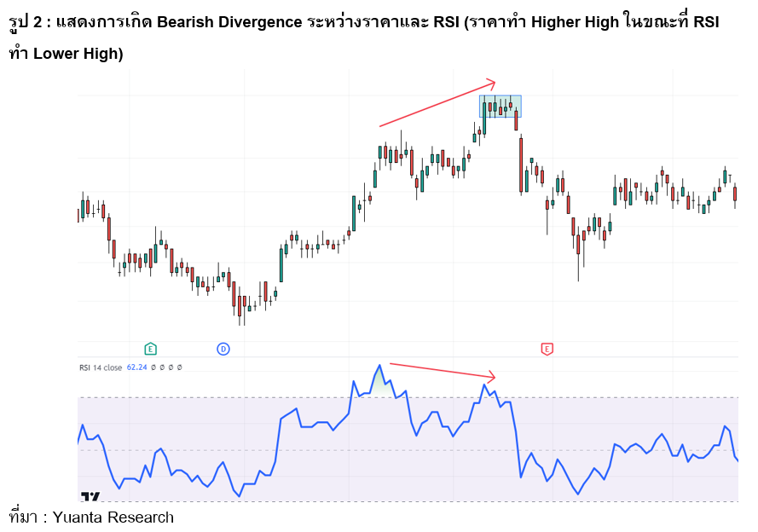Open the RSI indicator settings gear icon
Image resolution: width=758 pixels, height=532 pixels.
[162, 367]
